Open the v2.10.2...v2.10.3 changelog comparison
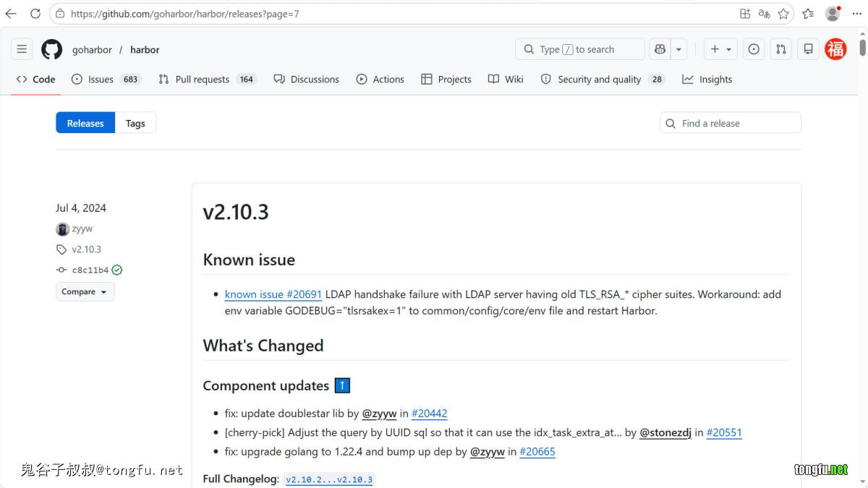The width and height of the screenshot is (868, 488). [329, 479]
